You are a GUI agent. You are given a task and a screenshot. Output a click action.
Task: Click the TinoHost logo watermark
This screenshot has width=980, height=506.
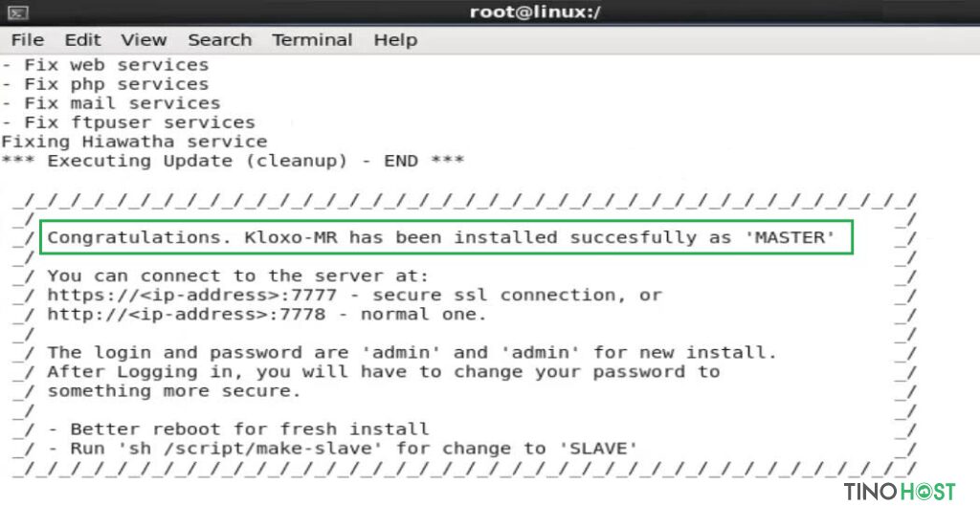pos(900,491)
